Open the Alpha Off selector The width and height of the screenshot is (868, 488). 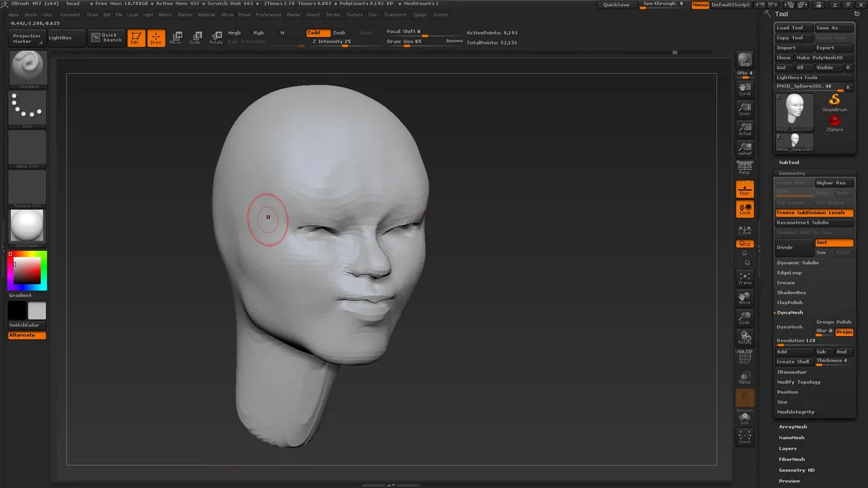tap(28, 149)
